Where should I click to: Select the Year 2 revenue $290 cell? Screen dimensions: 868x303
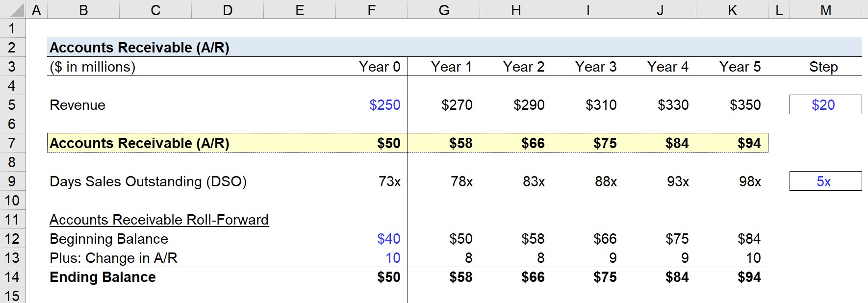(516, 105)
